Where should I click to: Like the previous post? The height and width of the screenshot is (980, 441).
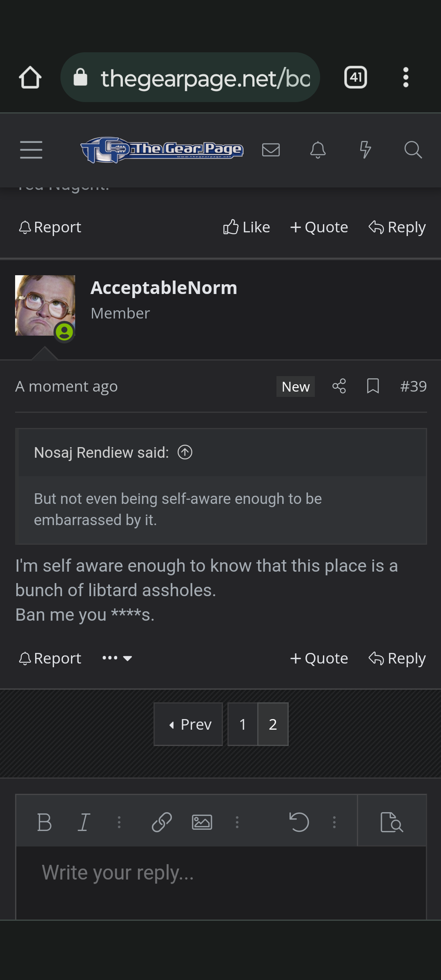point(247,227)
